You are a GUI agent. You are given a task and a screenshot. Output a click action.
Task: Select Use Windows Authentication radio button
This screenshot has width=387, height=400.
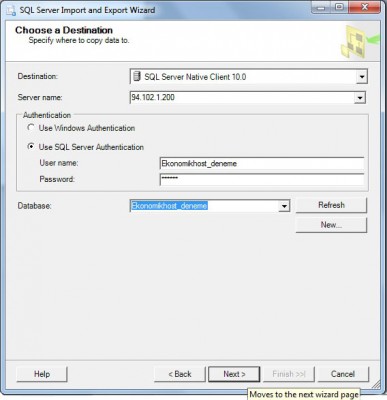tap(31, 128)
